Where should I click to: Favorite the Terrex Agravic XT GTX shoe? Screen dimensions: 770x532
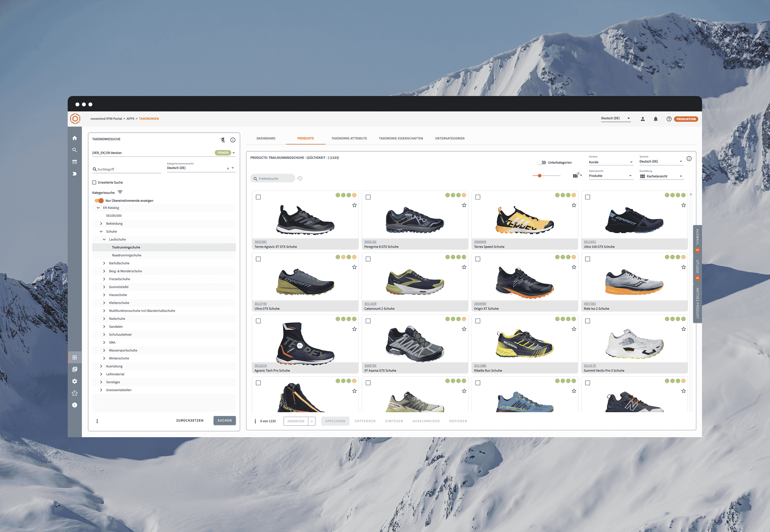point(354,205)
